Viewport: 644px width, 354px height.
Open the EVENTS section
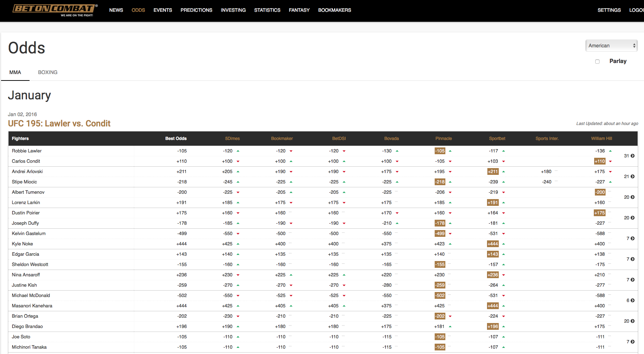click(x=163, y=10)
